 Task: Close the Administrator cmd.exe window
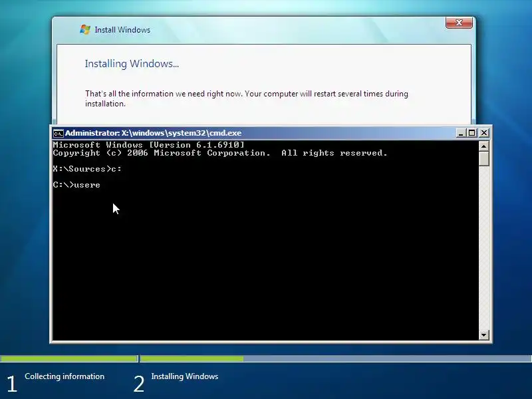484,133
